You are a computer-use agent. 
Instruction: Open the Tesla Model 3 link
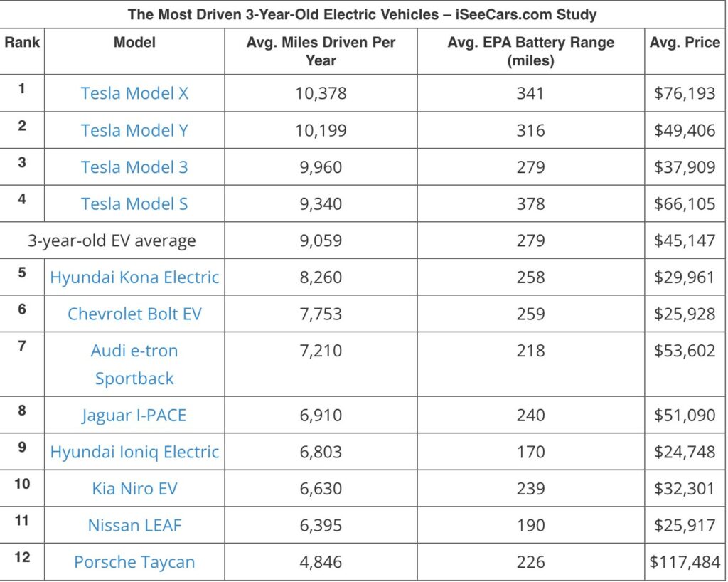coord(134,167)
